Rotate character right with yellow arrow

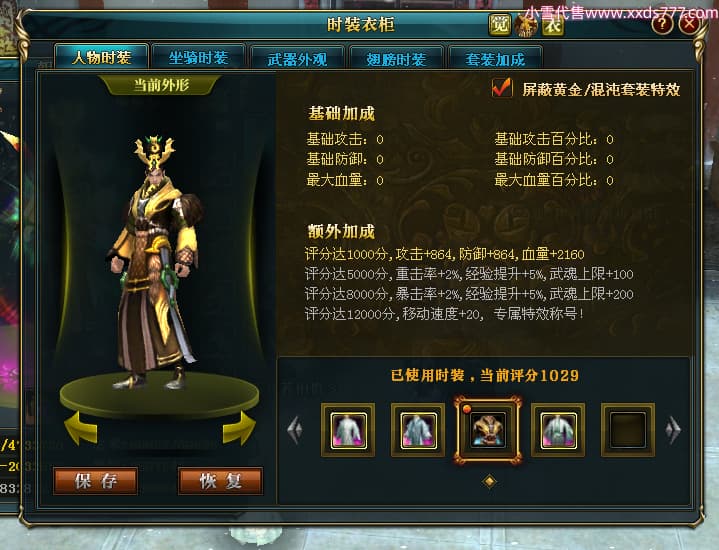[239, 428]
